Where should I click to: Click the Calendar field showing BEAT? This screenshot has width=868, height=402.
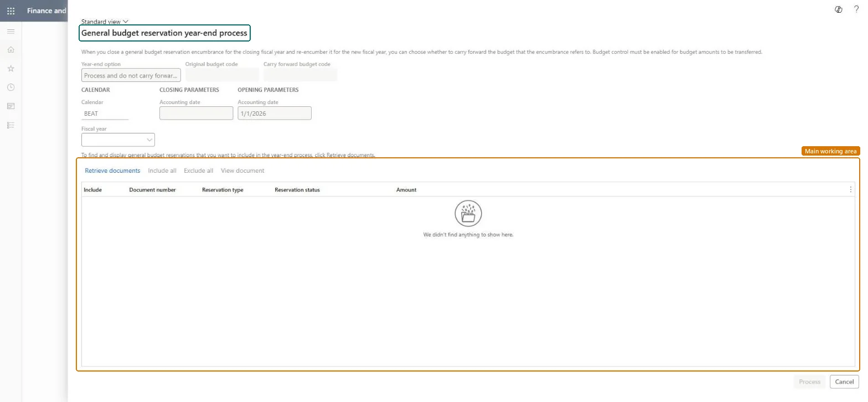click(105, 114)
